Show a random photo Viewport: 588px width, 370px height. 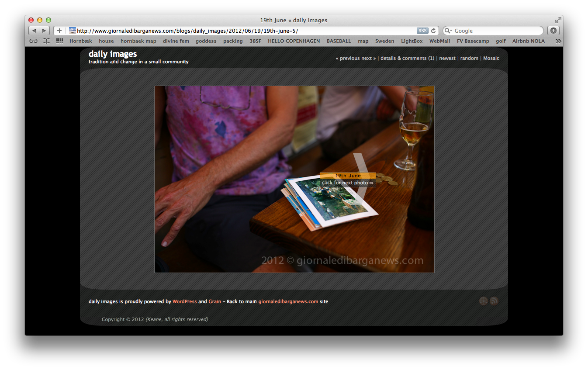coord(469,58)
